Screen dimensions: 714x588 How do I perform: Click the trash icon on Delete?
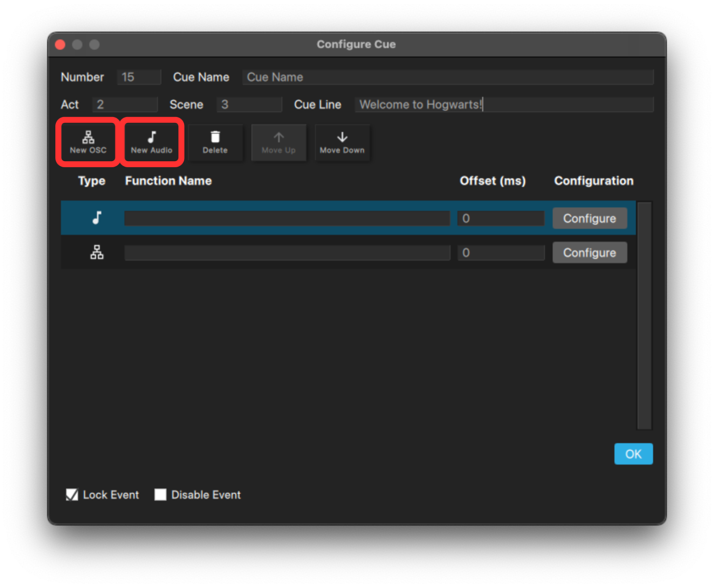coord(215,137)
